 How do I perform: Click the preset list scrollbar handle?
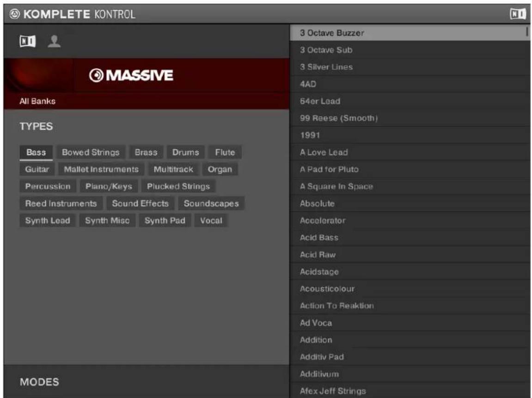coord(527,31)
